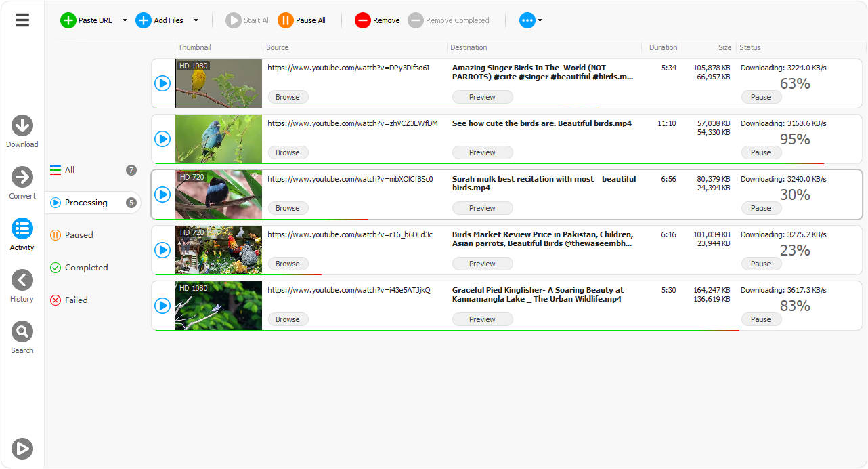
Task: Expand the Add Files dropdown arrow
Action: pyautogui.click(x=196, y=20)
